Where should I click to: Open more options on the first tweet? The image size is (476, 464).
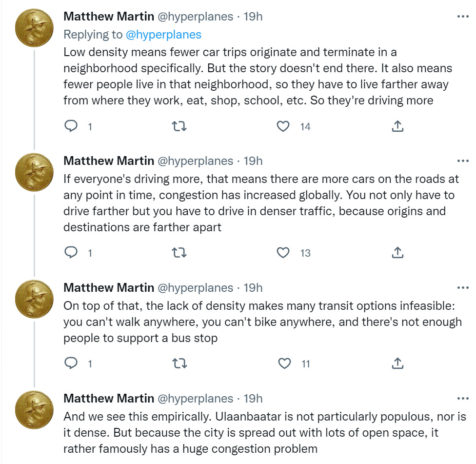[x=462, y=17]
